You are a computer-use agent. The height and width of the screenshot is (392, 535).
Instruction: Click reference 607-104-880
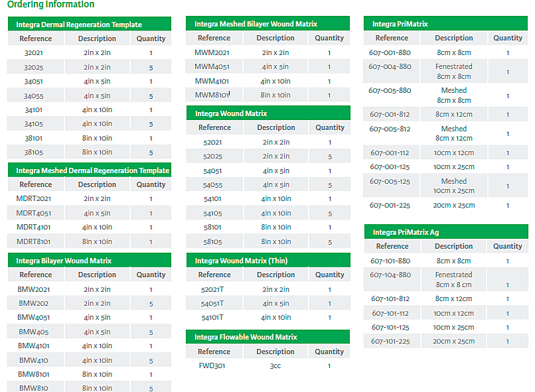(390, 275)
